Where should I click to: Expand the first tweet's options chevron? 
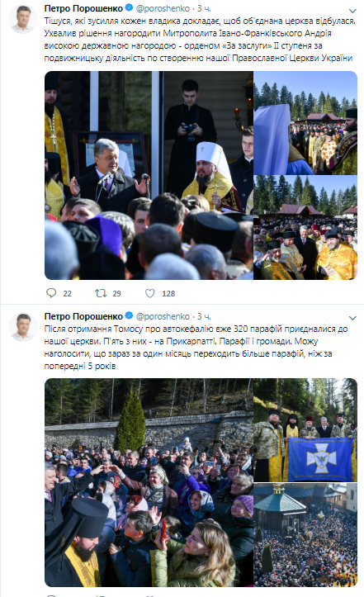352,11
